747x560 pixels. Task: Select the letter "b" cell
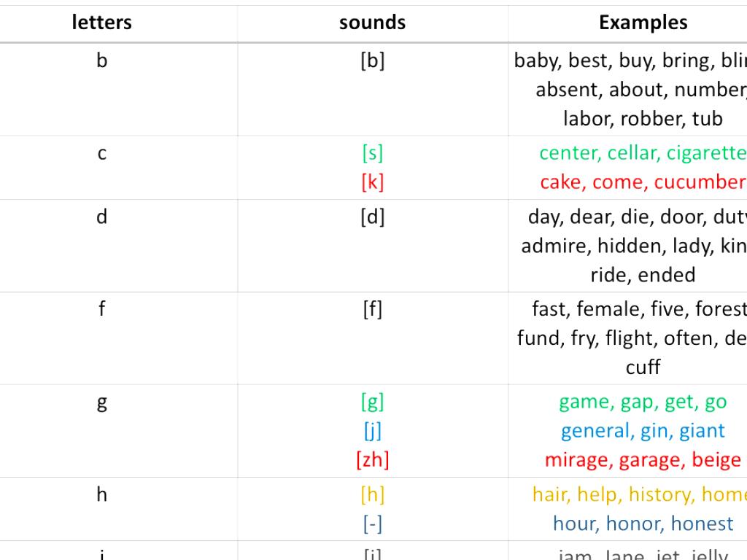coord(102,61)
